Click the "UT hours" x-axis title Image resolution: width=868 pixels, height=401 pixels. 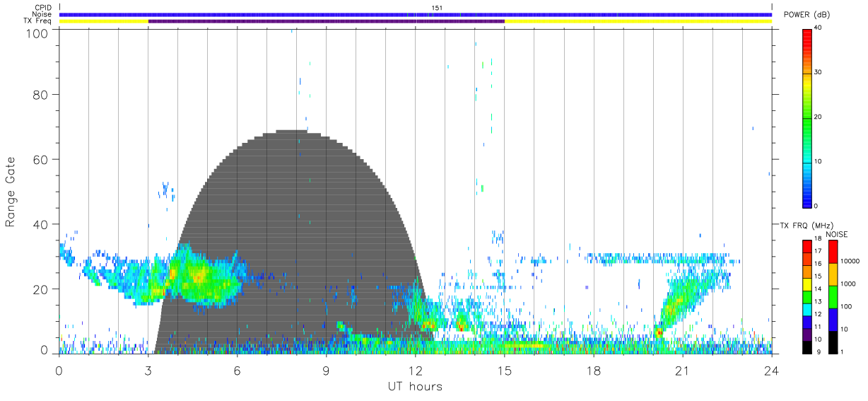415,386
